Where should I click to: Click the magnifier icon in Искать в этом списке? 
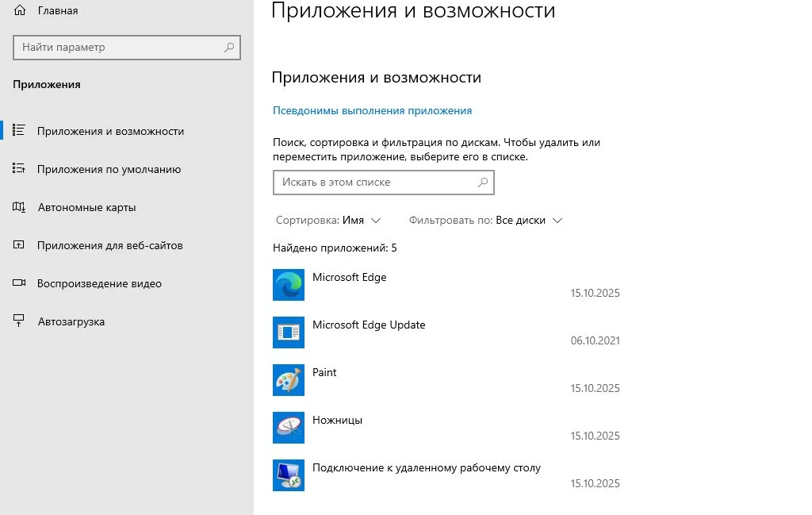483,183
